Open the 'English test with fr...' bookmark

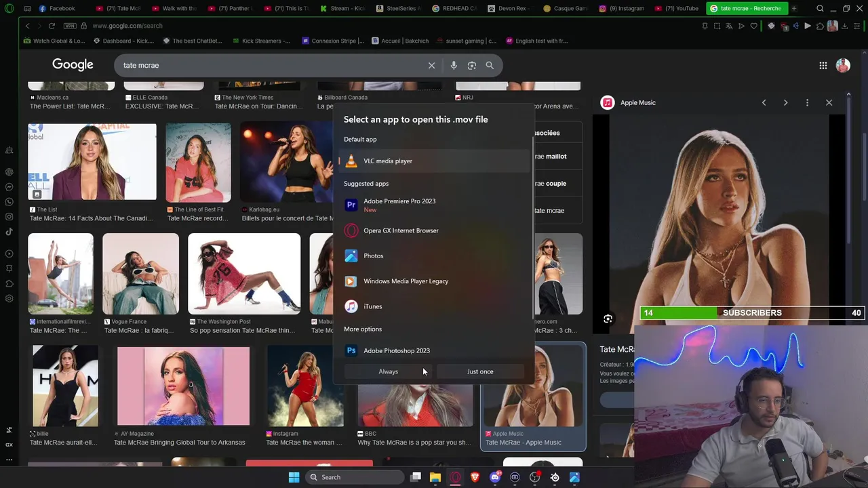pyautogui.click(x=536, y=41)
